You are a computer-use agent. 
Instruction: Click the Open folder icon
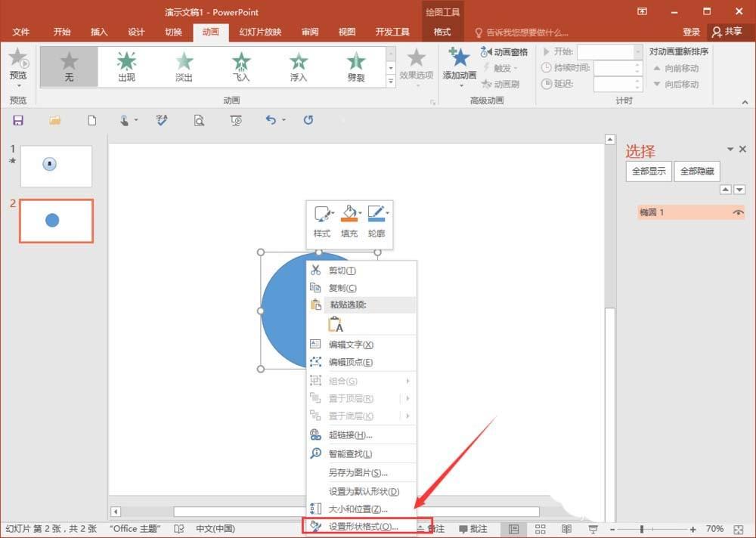coord(54,120)
